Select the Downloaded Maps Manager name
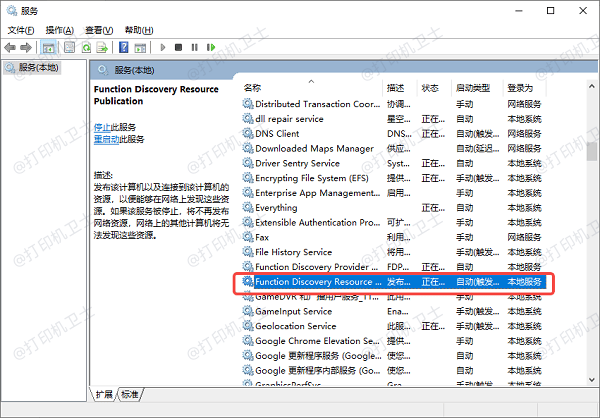 [315, 149]
